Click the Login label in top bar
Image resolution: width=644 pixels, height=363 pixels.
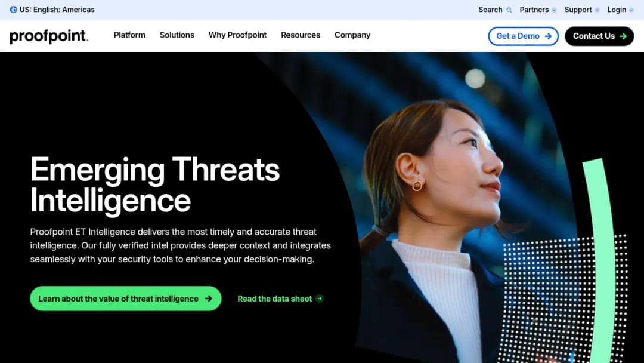pyautogui.click(x=617, y=10)
